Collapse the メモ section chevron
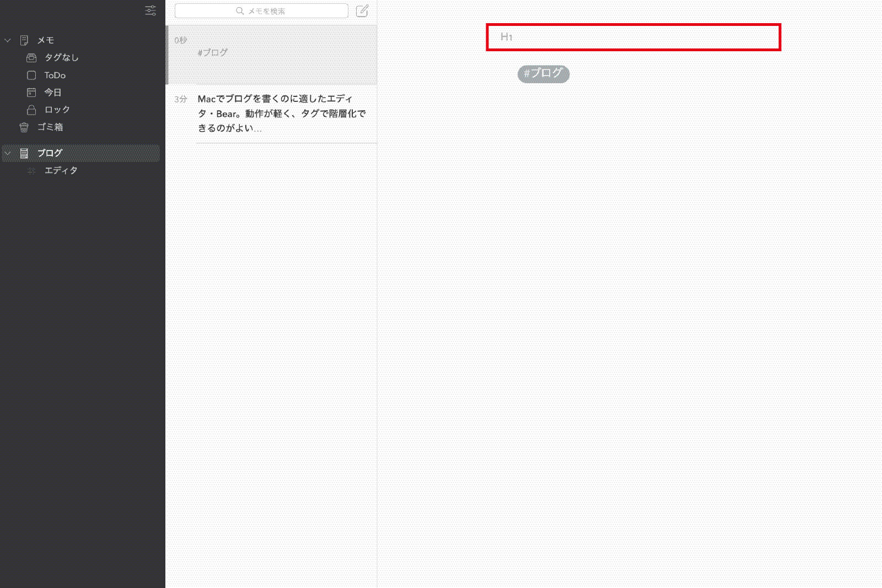The image size is (882, 588). [8, 40]
